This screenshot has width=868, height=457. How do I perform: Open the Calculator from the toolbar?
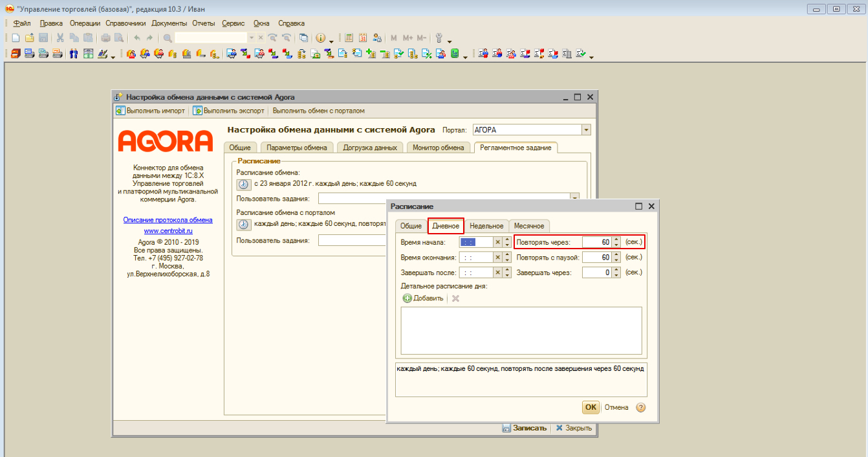click(x=349, y=38)
